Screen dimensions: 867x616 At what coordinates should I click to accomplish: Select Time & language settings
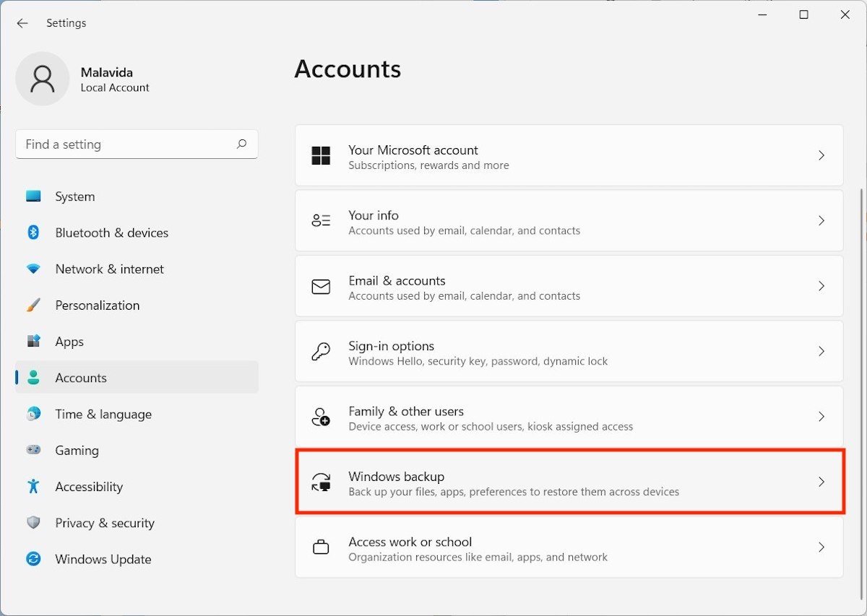pos(103,414)
